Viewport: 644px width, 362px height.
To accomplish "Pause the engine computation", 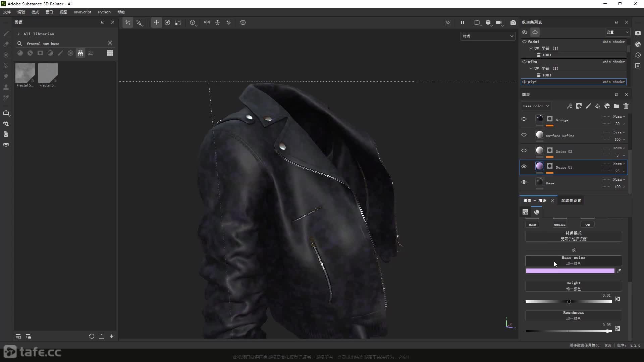I will (x=463, y=22).
